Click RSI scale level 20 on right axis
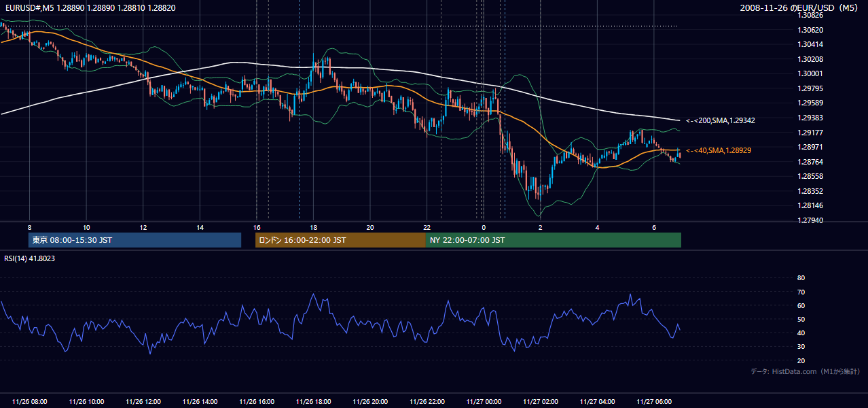The height and width of the screenshot is (408, 868). (801, 360)
